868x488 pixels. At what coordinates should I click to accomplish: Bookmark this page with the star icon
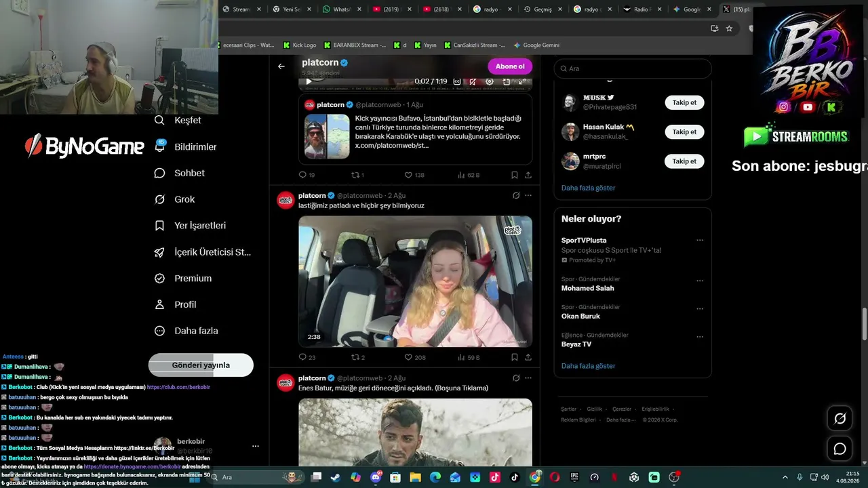729,28
